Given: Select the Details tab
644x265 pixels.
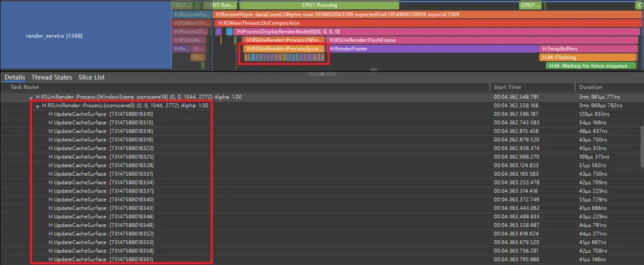Looking at the screenshot, I should tap(15, 77).
